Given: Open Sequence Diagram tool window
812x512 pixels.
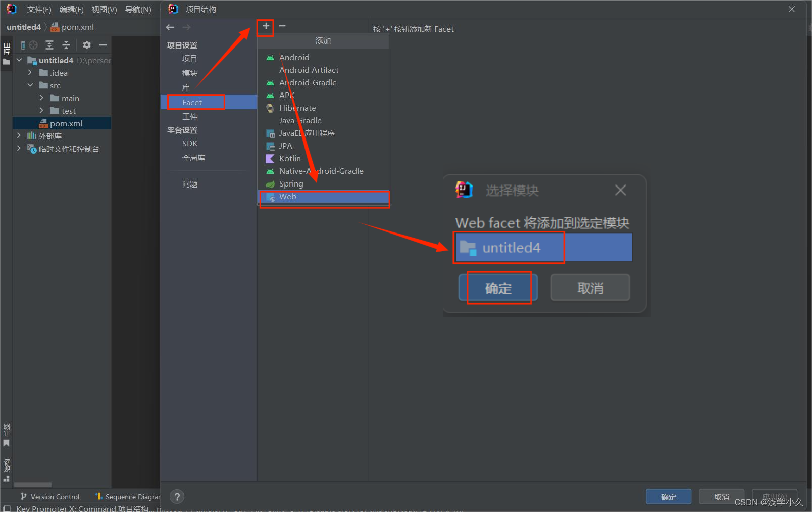Looking at the screenshot, I should (x=127, y=497).
